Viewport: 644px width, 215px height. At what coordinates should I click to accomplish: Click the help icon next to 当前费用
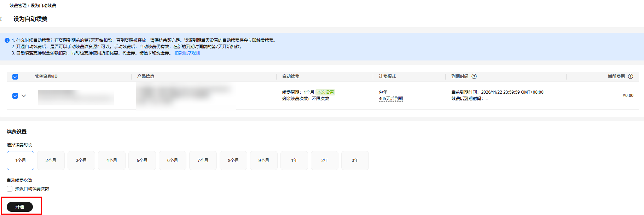631,76
